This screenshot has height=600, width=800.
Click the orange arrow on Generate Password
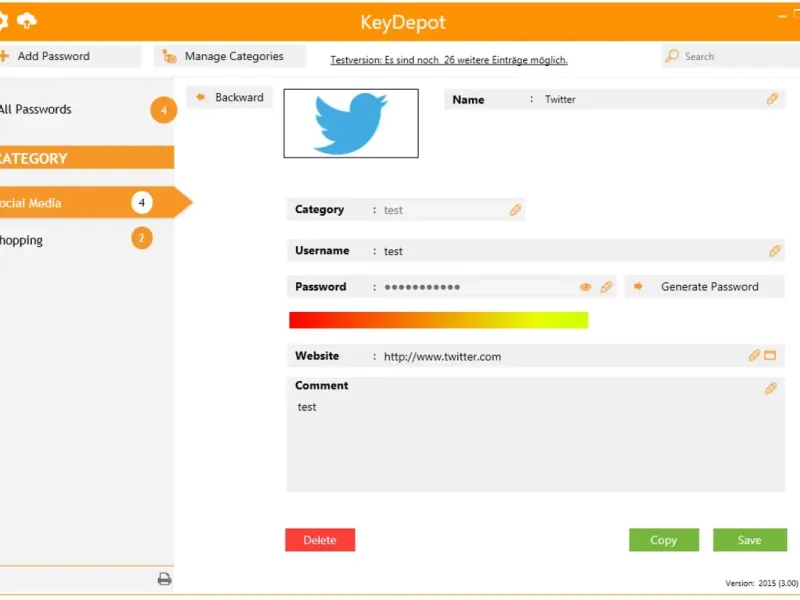[638, 286]
